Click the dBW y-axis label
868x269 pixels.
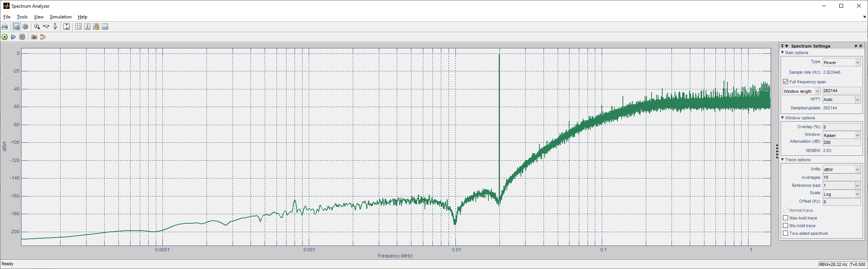5,146
